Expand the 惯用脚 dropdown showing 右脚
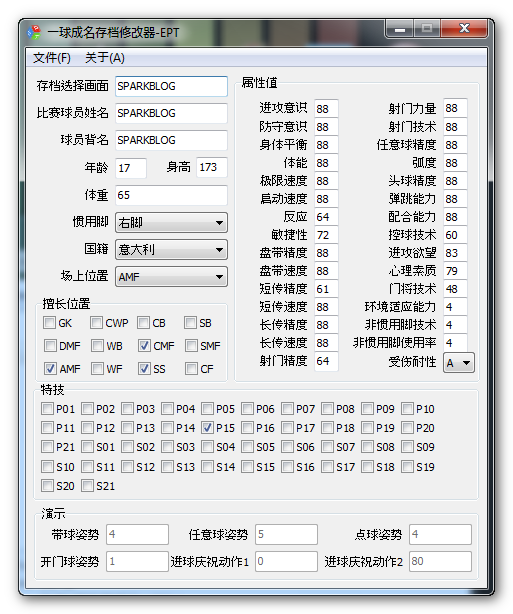The width and height of the screenshot is (513, 614). point(171,223)
